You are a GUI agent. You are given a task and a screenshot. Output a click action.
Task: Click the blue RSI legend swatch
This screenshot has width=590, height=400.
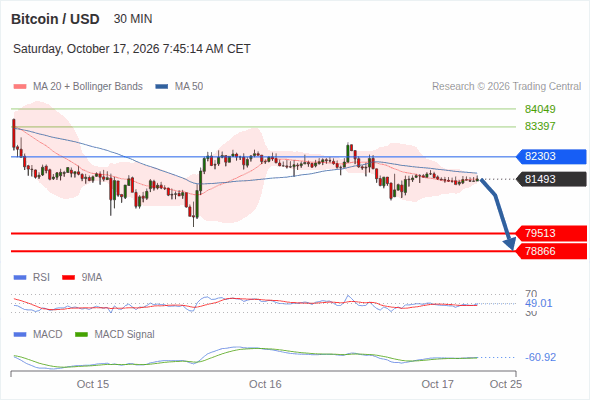pyautogui.click(x=20, y=278)
